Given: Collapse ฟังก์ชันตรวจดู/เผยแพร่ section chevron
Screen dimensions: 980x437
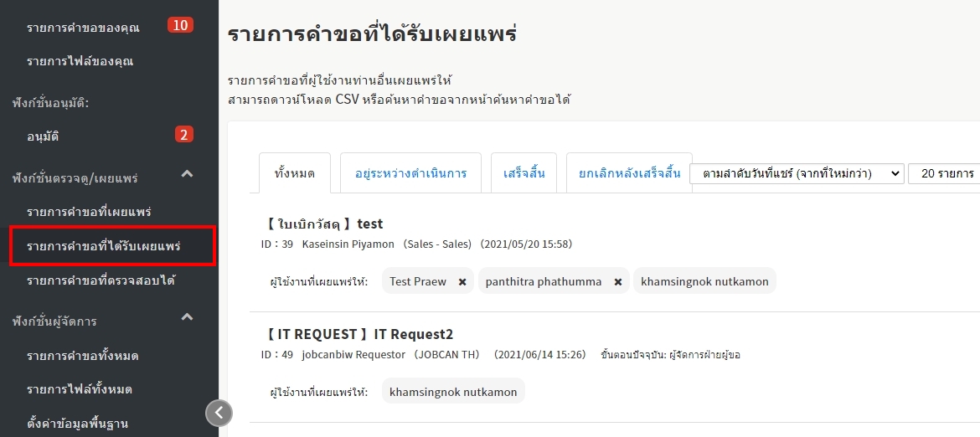Looking at the screenshot, I should (188, 174).
